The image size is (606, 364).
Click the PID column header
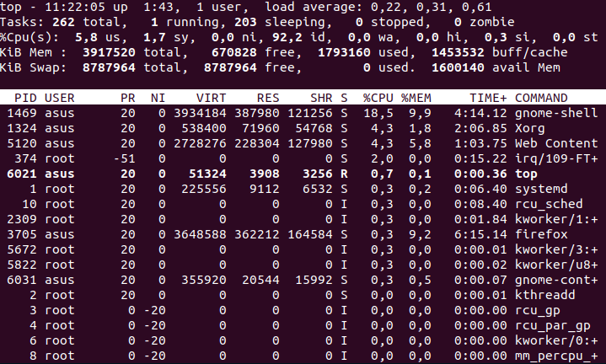click(x=25, y=98)
